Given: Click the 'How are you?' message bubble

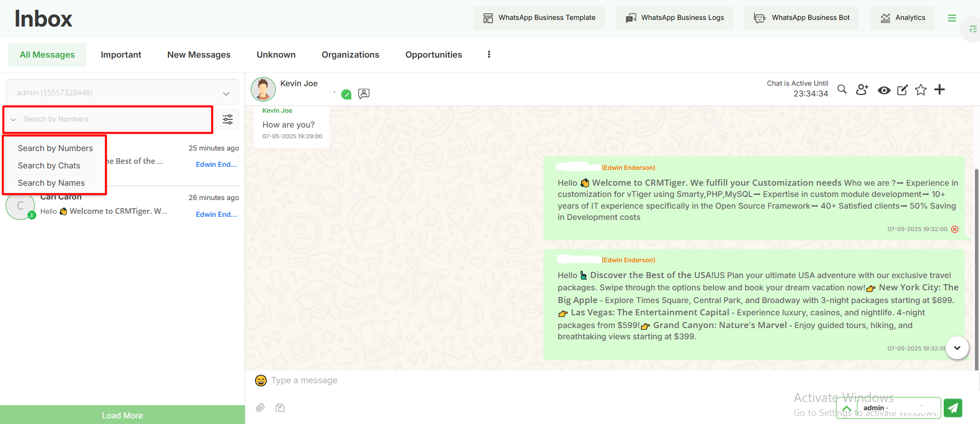Looking at the screenshot, I should tap(292, 127).
